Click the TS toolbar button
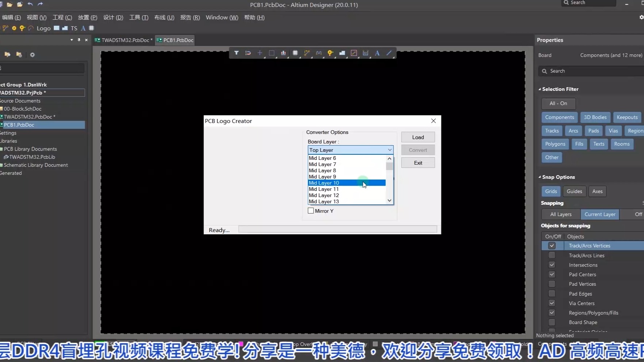The image size is (644, 362). [x=74, y=28]
